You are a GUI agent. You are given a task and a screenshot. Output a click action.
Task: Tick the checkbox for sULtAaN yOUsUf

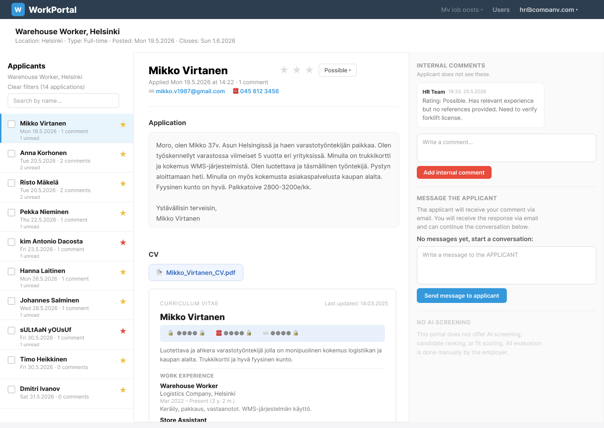tap(12, 330)
